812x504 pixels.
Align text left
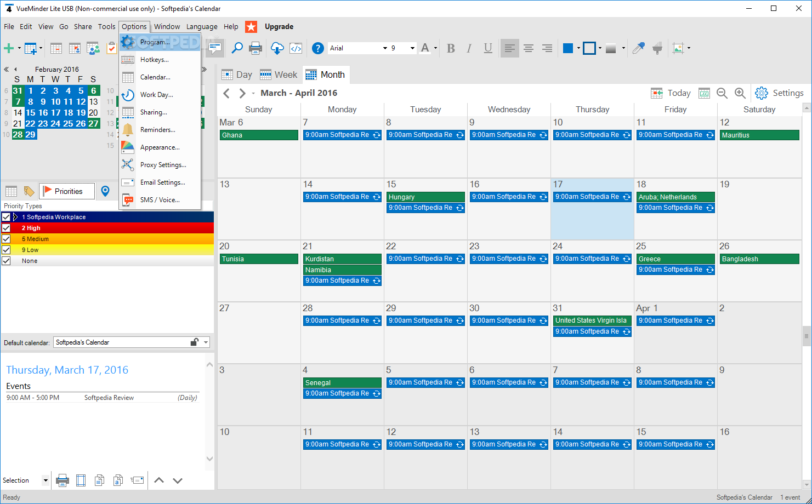(510, 48)
